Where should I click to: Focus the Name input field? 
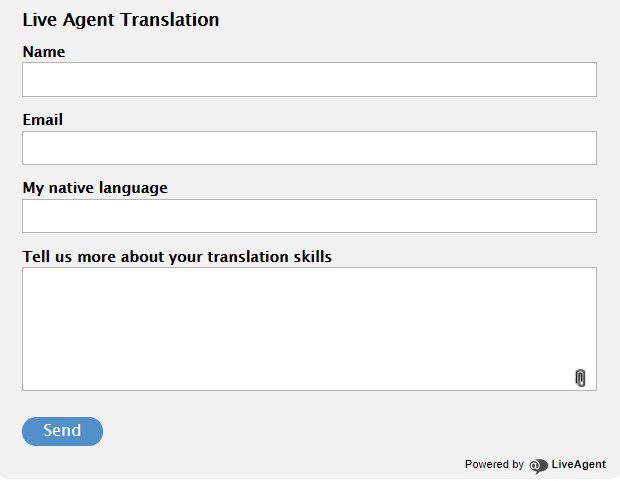309,80
